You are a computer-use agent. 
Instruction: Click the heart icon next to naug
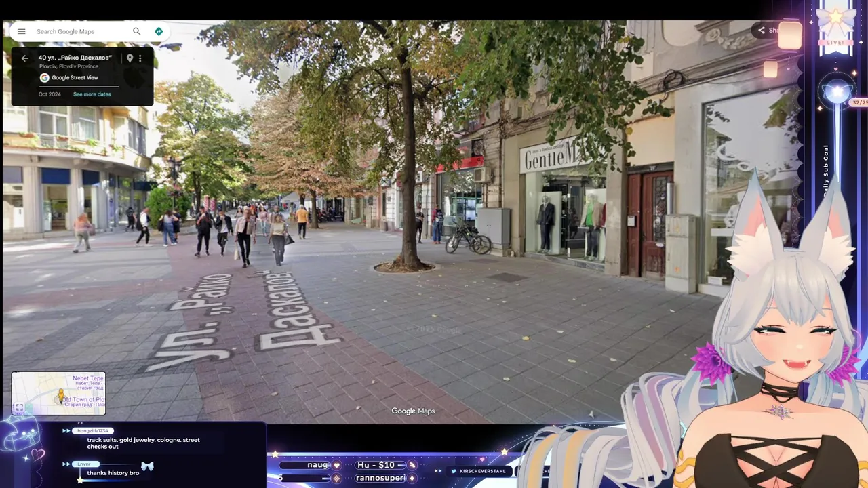(x=337, y=465)
